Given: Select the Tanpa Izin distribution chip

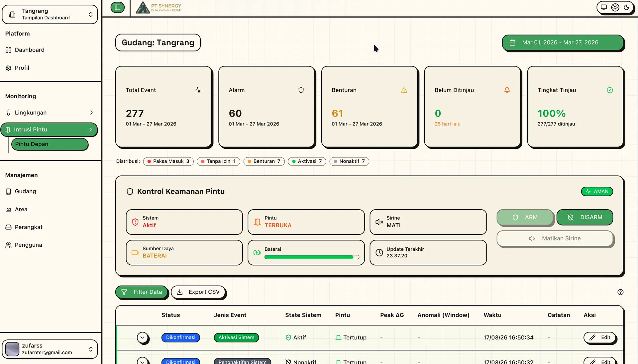Looking at the screenshot, I should click(218, 161).
